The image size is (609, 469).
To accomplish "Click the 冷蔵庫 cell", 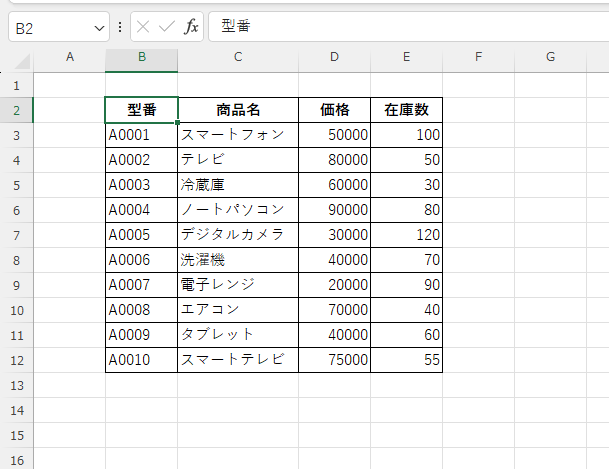I will tap(238, 185).
